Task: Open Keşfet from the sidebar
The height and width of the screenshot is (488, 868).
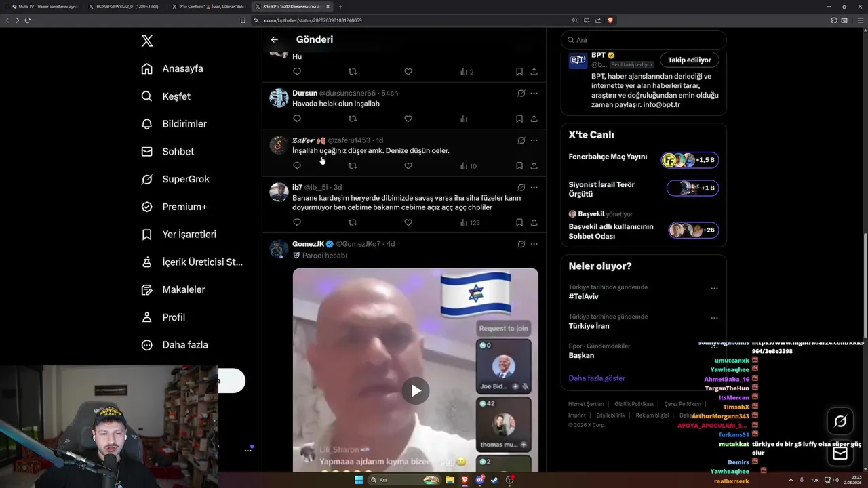Action: pos(166,96)
